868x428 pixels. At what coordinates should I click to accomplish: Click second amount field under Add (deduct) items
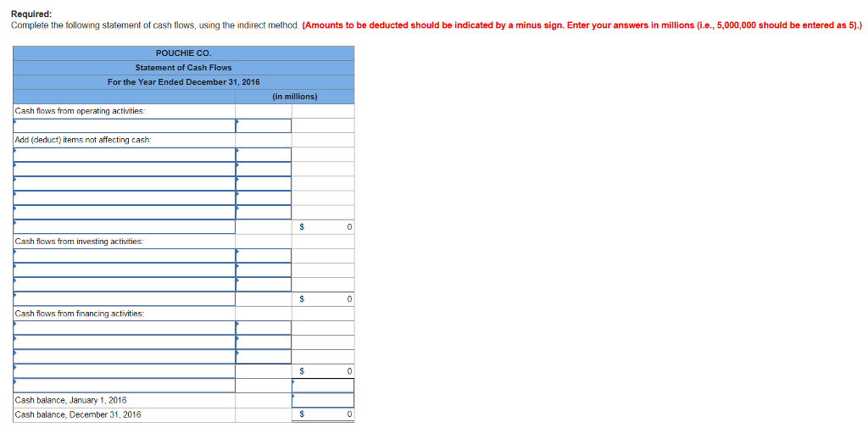point(264,169)
